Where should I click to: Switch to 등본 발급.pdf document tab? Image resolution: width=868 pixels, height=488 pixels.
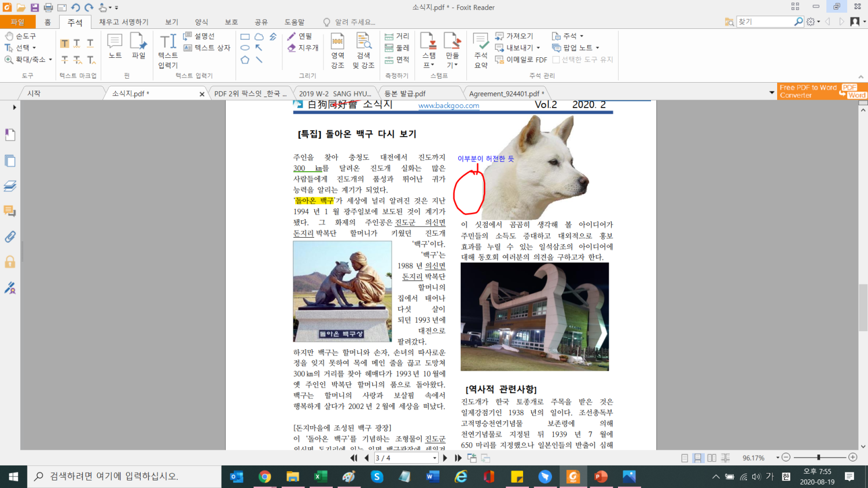coord(404,94)
